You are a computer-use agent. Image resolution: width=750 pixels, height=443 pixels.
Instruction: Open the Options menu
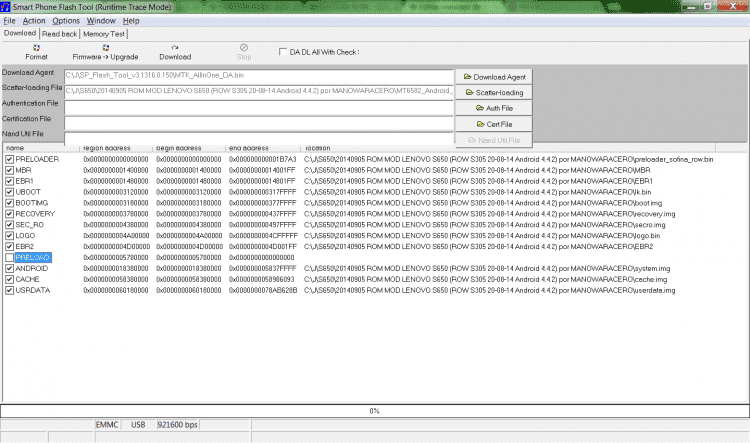click(x=66, y=21)
